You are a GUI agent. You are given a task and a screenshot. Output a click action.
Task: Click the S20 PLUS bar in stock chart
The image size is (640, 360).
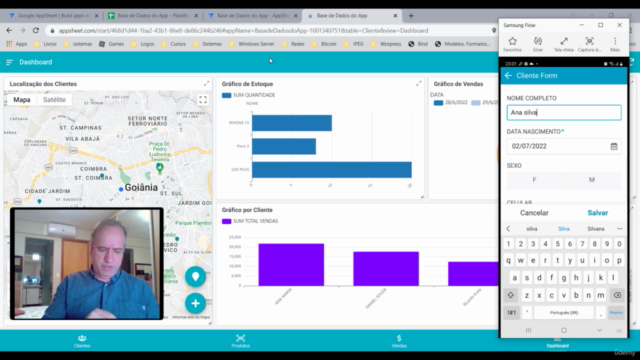331,169
